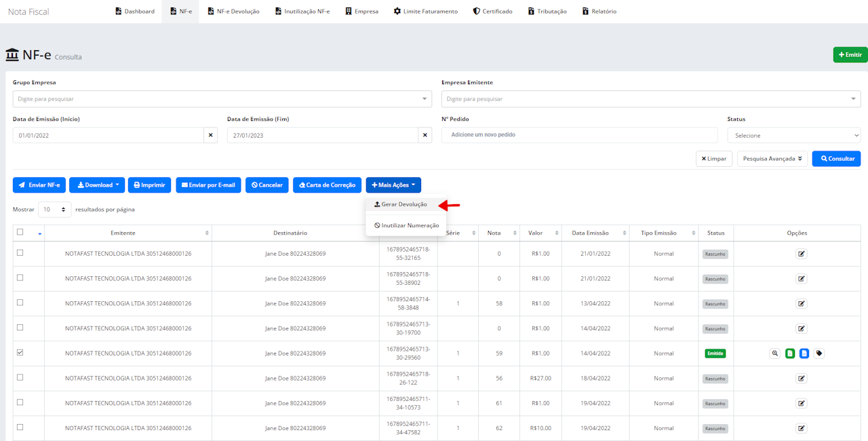Open the edit pencil for note 62
Viewport: 868px width, 441px height.
coord(802,428)
